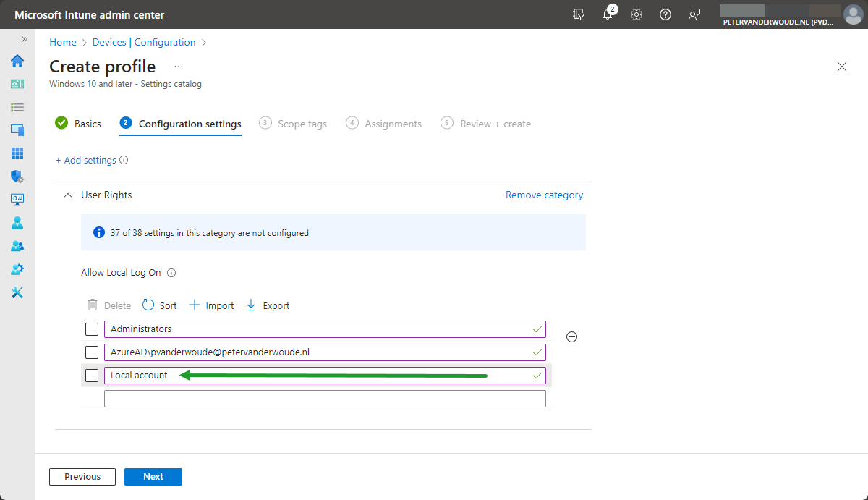Open the Basics tab

tap(87, 123)
